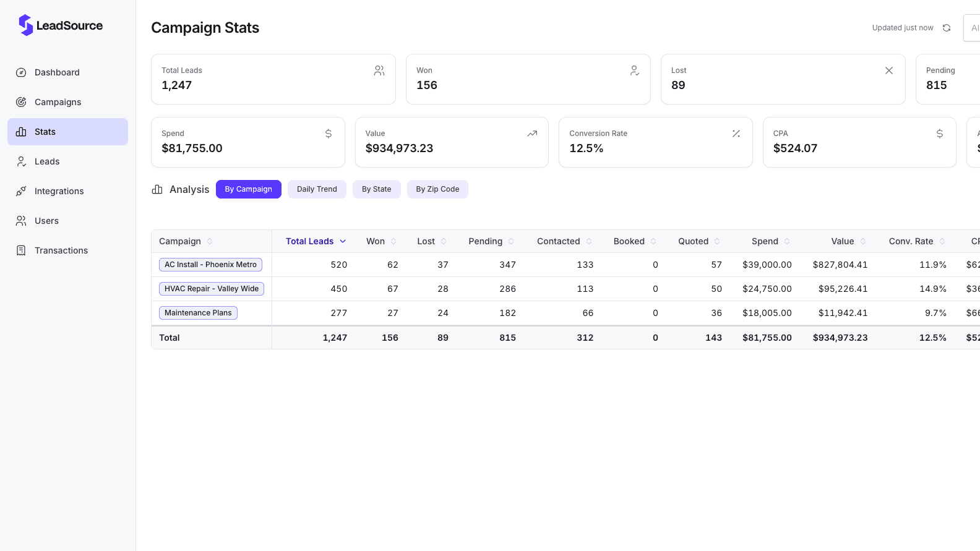Click the LeadSource logo
The image size is (980, 551).
(61, 25)
